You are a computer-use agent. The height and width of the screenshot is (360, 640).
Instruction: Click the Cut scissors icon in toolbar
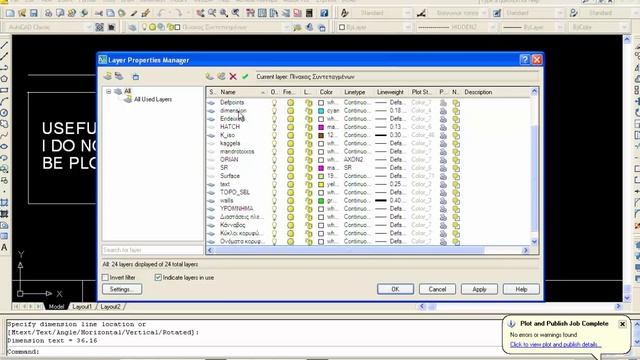click(98, 13)
